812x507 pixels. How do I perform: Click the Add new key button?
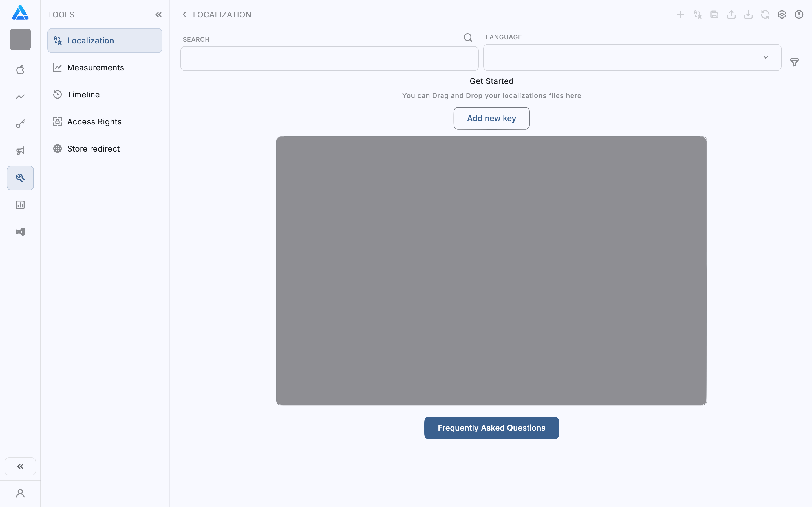[x=491, y=118]
